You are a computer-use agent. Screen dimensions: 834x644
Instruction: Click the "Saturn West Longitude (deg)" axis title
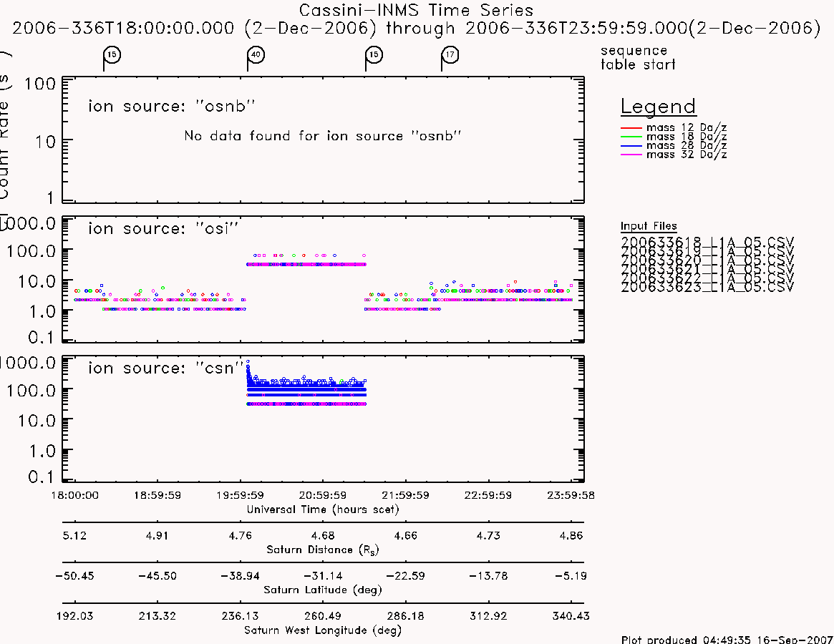click(322, 630)
